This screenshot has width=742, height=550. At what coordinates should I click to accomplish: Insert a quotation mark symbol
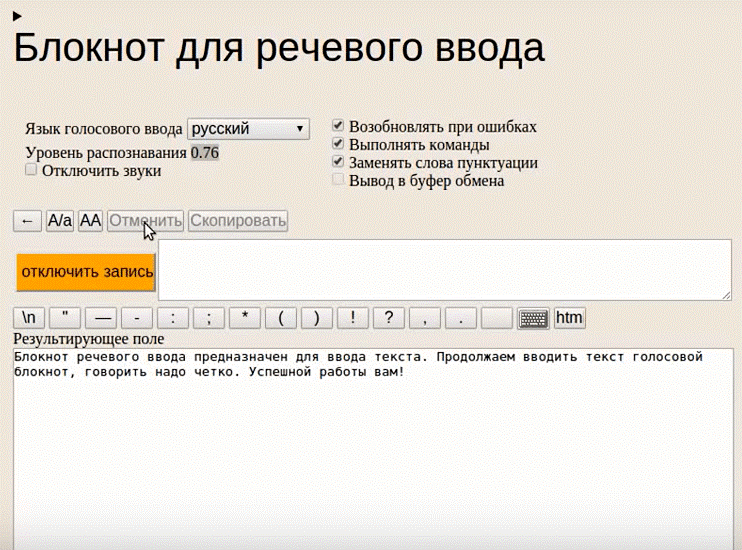[65, 318]
